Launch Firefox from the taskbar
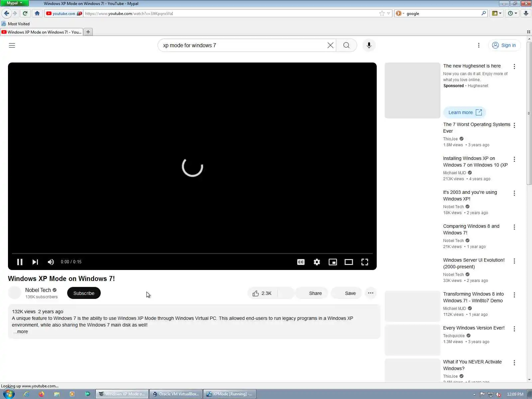 [x=41, y=394]
